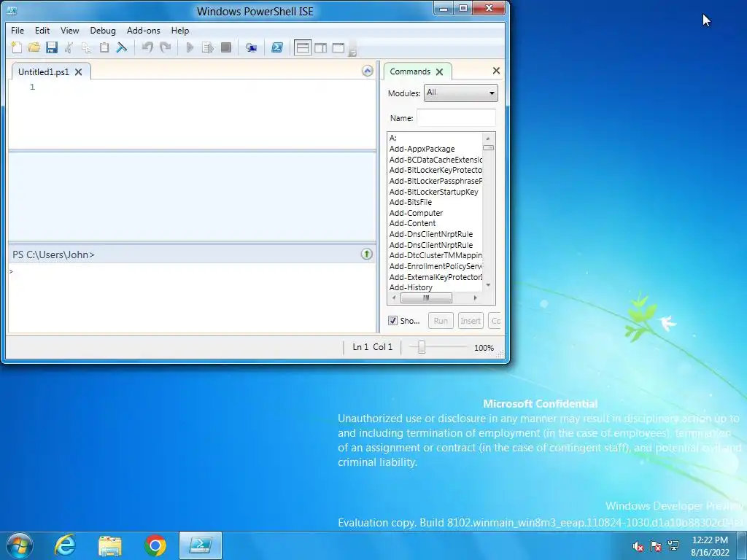Close the Commands tab with X
This screenshot has width=747, height=560.
click(x=439, y=72)
